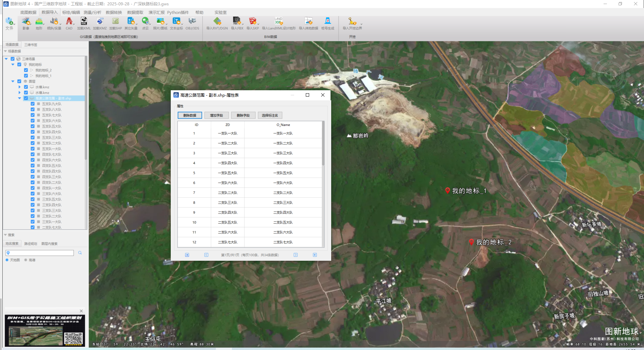This screenshot has height=350, width=644.
Task: Click the 我的地标_1 red pin on map
Action: coord(447,191)
